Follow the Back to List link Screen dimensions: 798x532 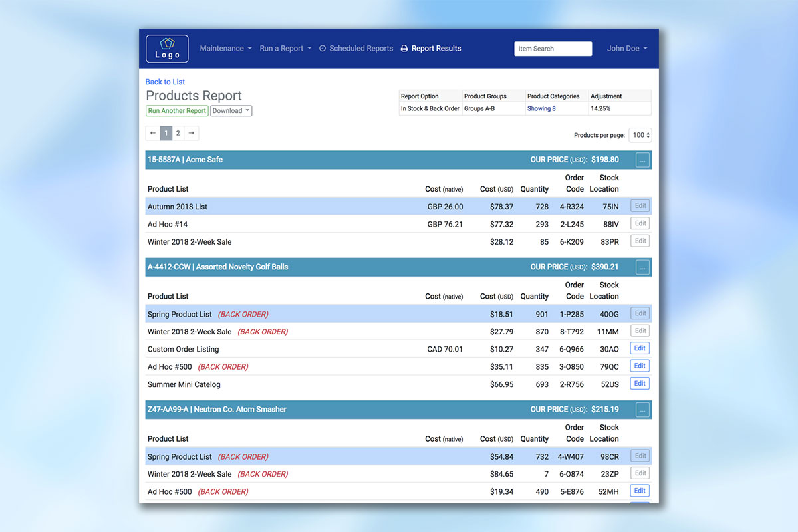[x=165, y=82]
